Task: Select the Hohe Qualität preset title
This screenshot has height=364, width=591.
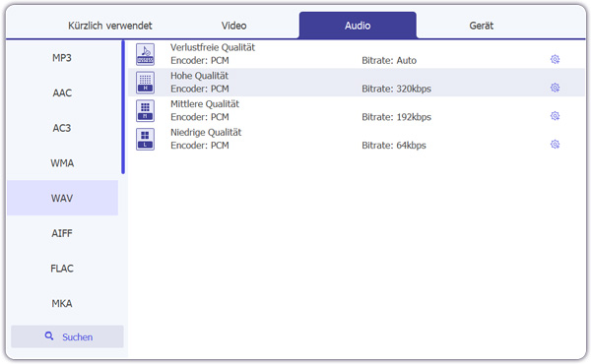Action: pos(199,76)
